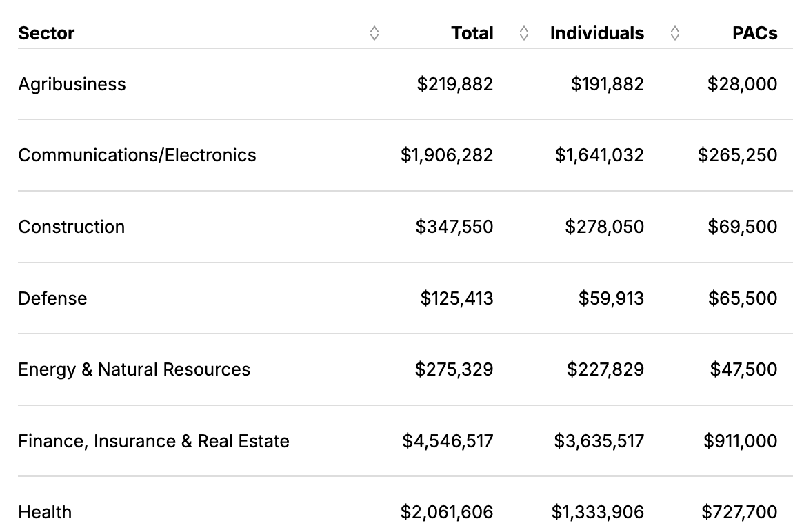Select the Agribusiness sector row label
Screen dimensions: 793x532
click(x=72, y=84)
